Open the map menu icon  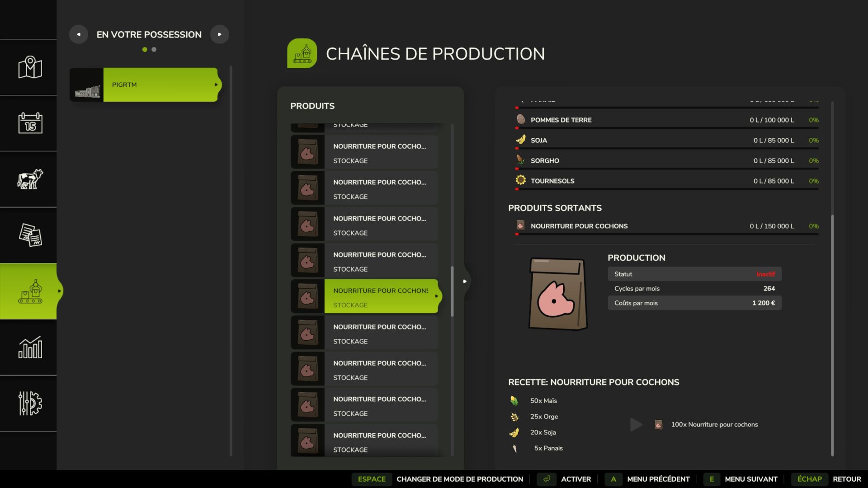pos(30,67)
